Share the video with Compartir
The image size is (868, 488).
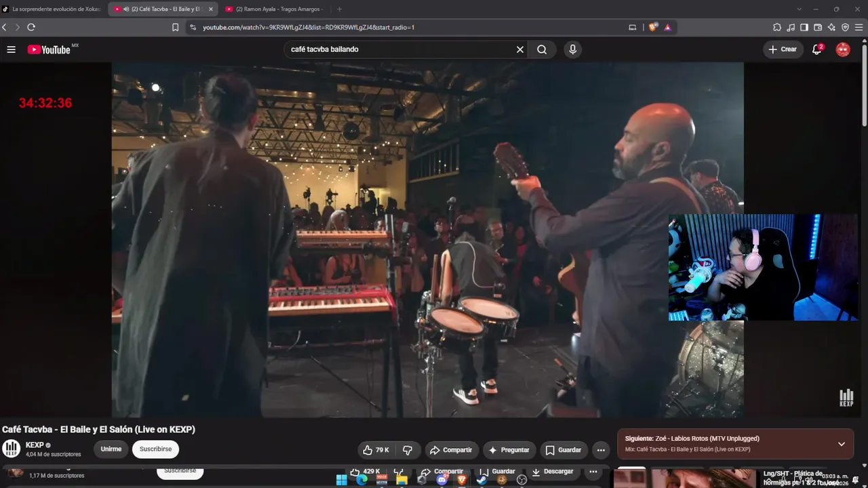pos(451,450)
